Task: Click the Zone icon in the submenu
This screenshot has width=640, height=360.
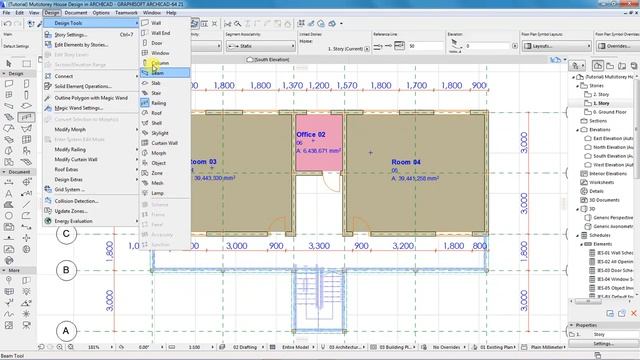Action: click(145, 173)
